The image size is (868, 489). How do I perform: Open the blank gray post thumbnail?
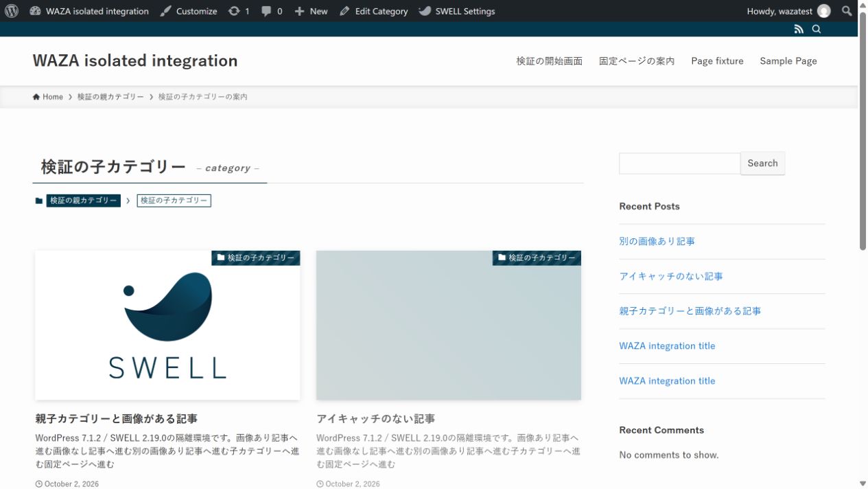click(449, 326)
